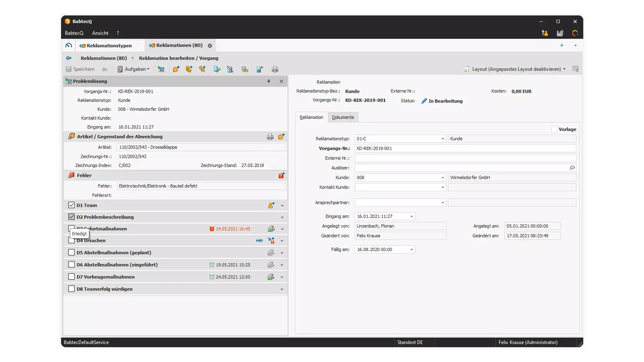Image resolution: width=644 pixels, height=362 pixels.
Task: Click the crossed-out document toolbar icon
Action: (230, 69)
